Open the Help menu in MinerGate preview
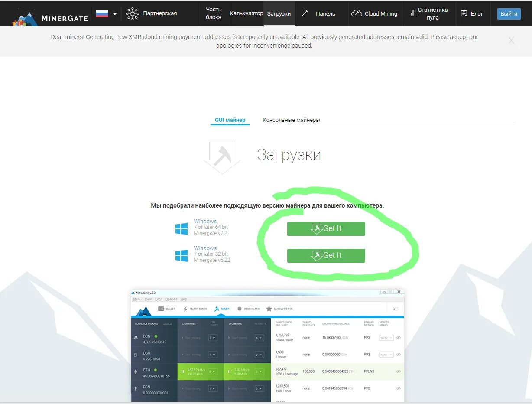Viewport: 532px width, 404px height. (x=184, y=299)
